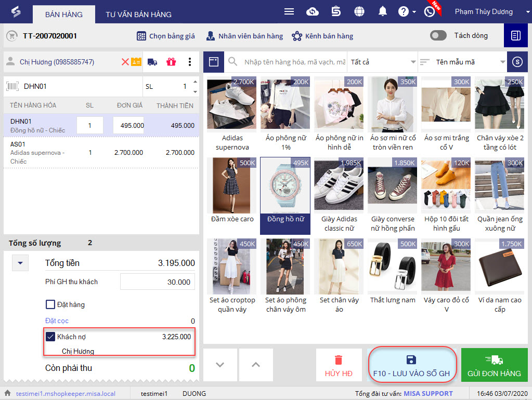532x400 pixels.
Task: Uncheck the Khách nợ checkbox
Action: pos(50,337)
